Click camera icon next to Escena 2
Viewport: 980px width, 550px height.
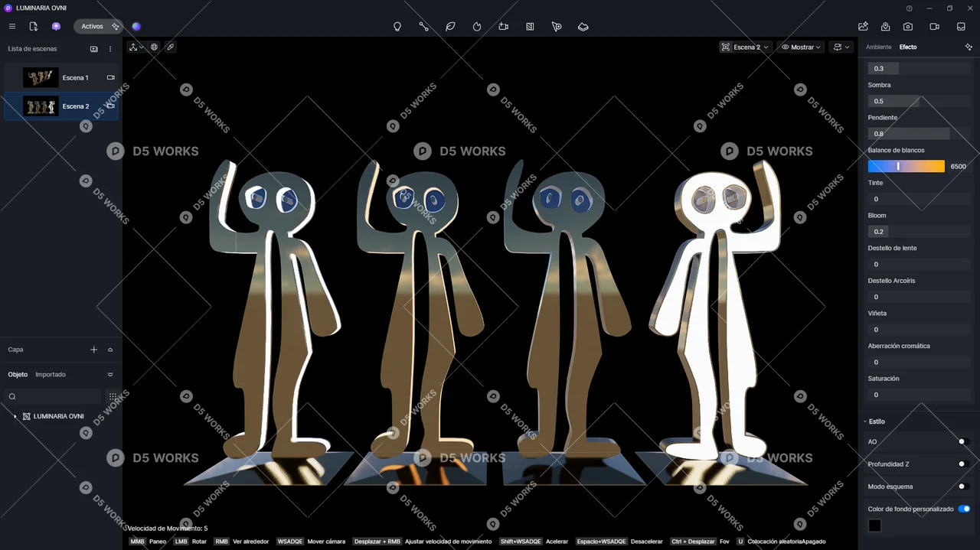[x=110, y=106]
